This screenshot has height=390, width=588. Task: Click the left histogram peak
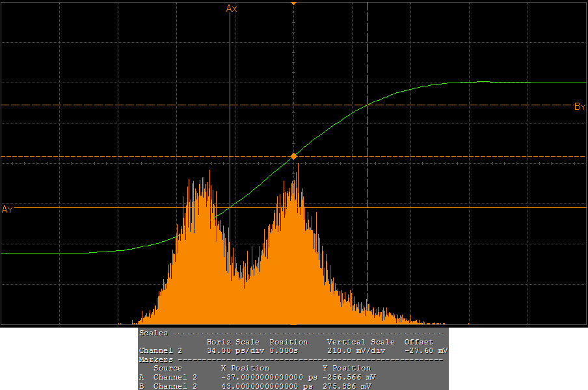209,174
